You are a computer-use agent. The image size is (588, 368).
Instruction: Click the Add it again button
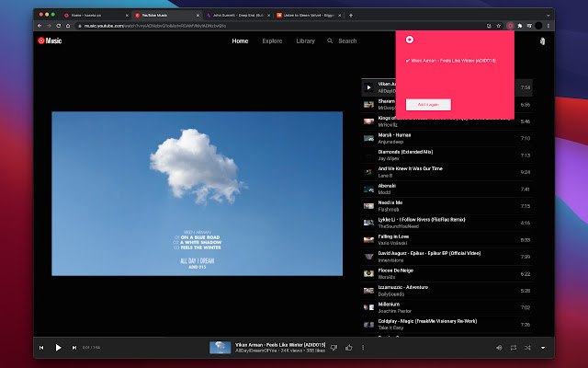[428, 105]
